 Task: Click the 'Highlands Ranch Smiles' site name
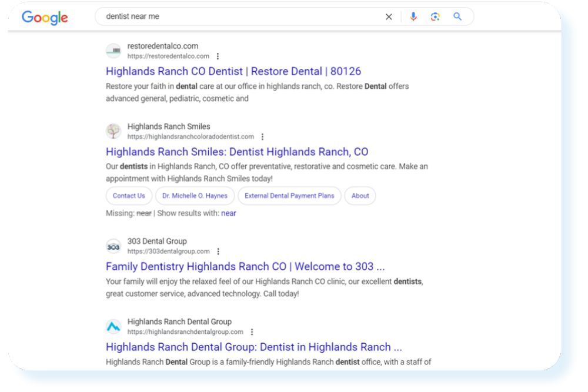169,127
